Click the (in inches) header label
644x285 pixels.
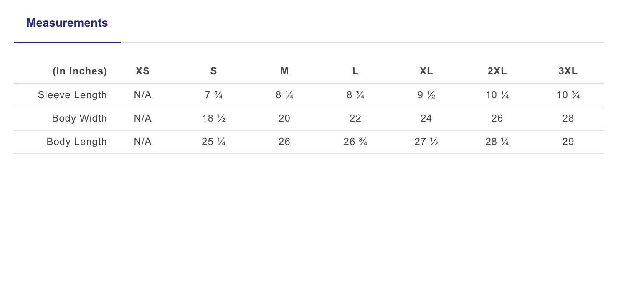tap(80, 71)
